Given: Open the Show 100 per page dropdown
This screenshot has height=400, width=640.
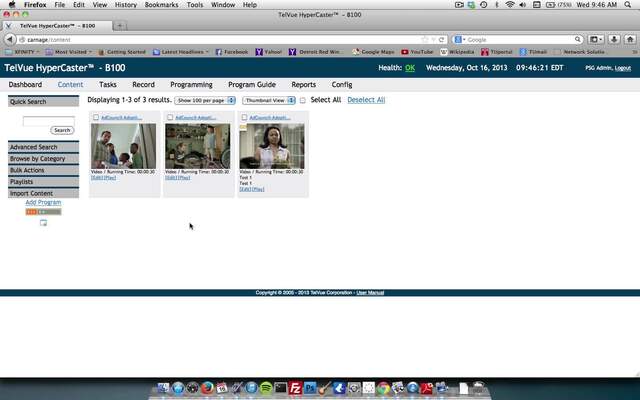Looking at the screenshot, I should click(205, 101).
